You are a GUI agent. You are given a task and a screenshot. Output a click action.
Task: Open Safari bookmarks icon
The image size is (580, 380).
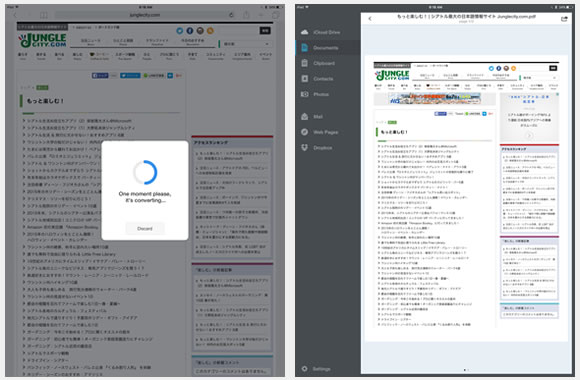[x=44, y=15]
